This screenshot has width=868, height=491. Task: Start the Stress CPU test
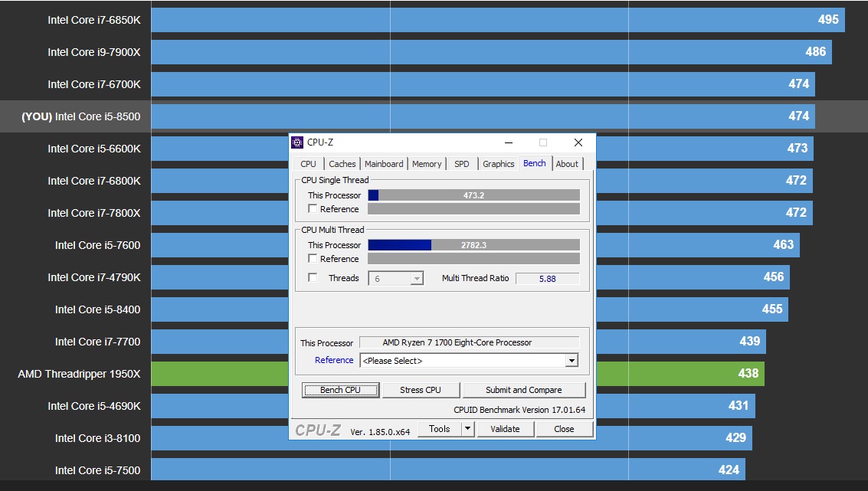tap(421, 390)
